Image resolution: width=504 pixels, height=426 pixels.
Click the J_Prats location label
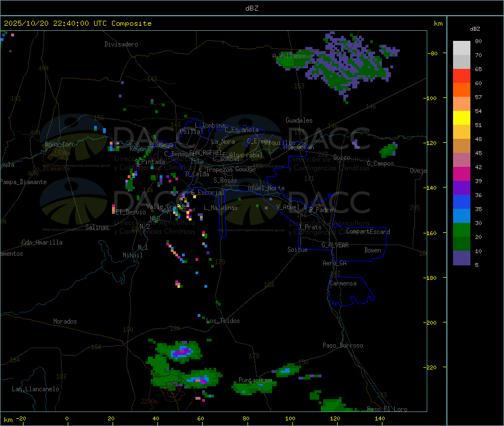coord(310,227)
